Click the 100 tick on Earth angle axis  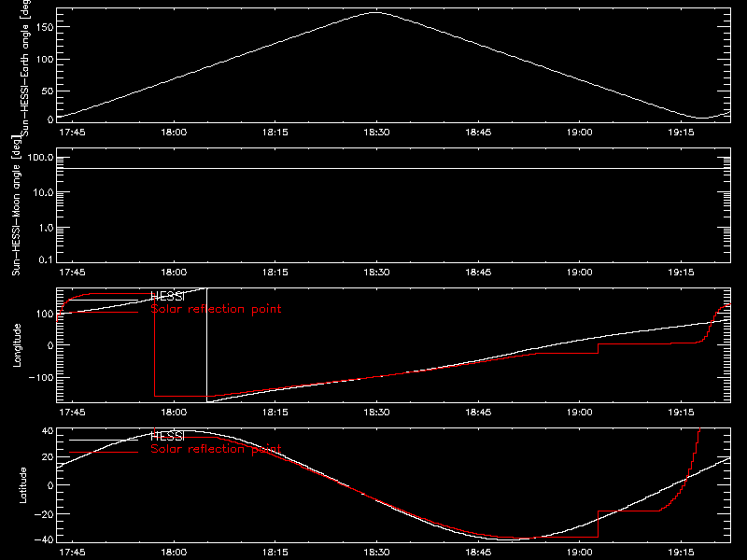click(44, 59)
